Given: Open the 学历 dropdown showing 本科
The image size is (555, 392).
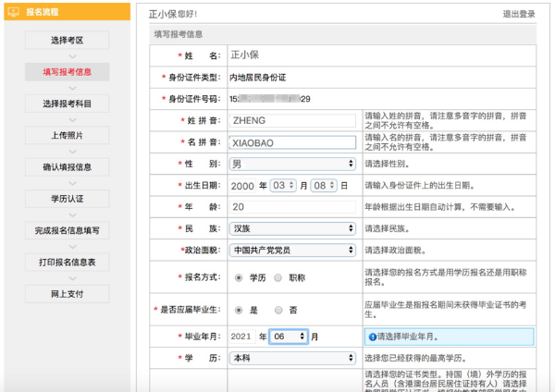Looking at the screenshot, I should pos(291,358).
